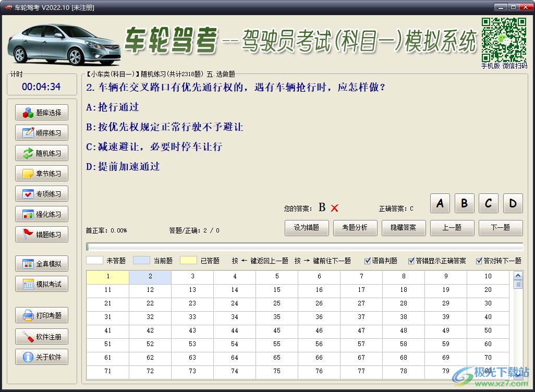Launch 模拟考试 mock exam
The width and height of the screenshot is (535, 392).
tap(42, 284)
